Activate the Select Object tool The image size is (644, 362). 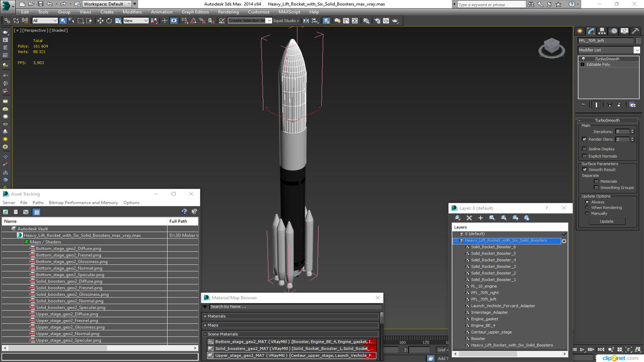pos(63,21)
